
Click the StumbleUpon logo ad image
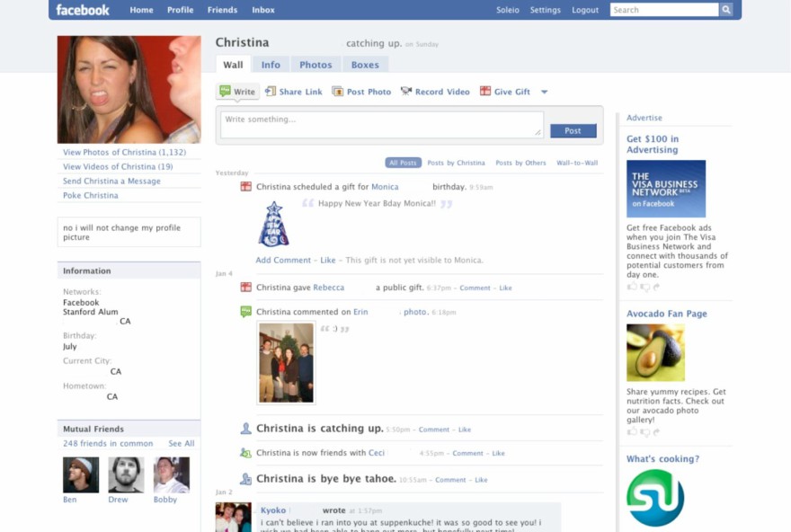pyautogui.click(x=655, y=497)
